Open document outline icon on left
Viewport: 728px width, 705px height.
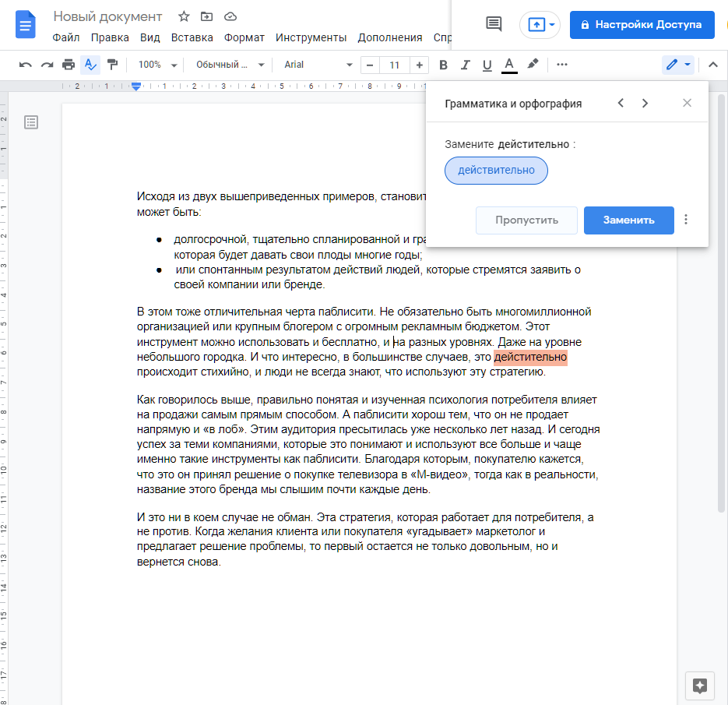(x=31, y=122)
